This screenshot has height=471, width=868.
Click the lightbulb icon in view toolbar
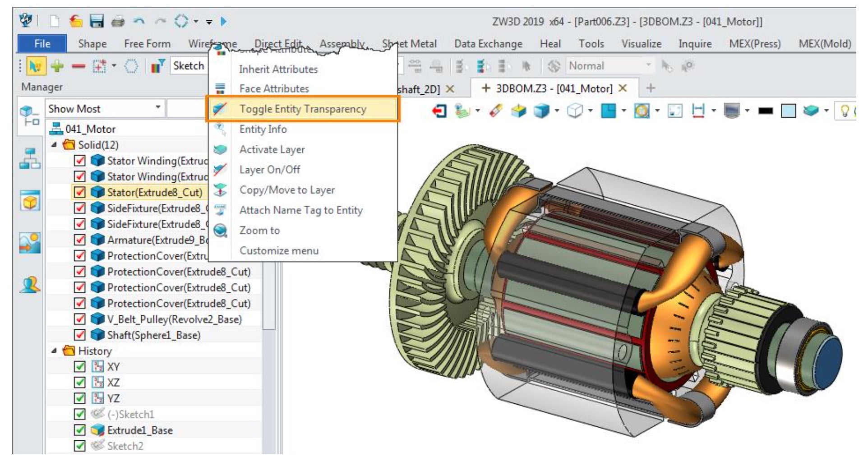845,111
